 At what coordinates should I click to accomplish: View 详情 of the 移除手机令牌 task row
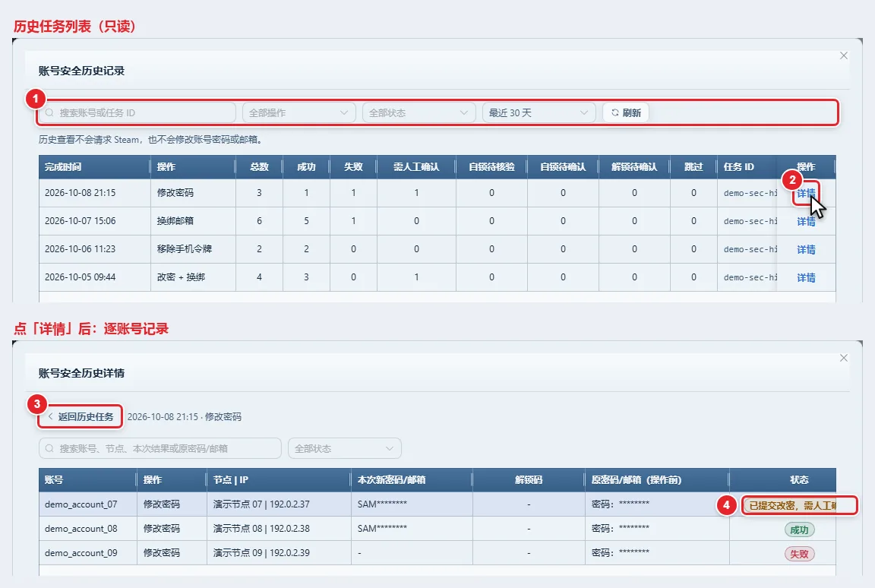click(x=806, y=249)
